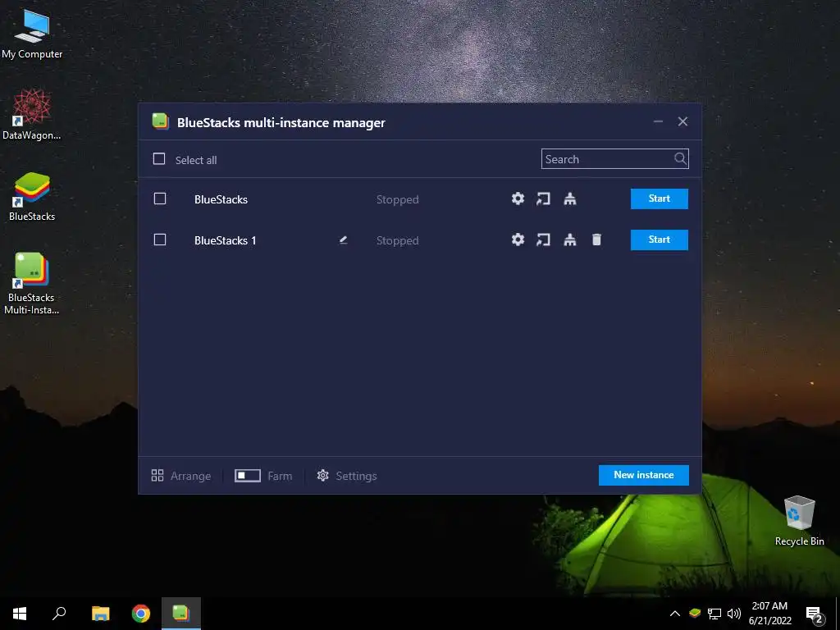Click the search magnifier icon
The width and height of the screenshot is (840, 630).
click(680, 158)
